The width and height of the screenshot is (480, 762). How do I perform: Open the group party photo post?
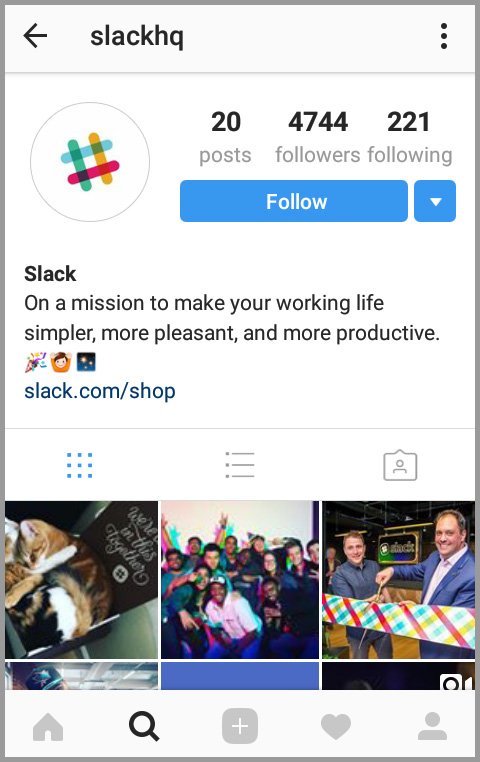tap(240, 580)
